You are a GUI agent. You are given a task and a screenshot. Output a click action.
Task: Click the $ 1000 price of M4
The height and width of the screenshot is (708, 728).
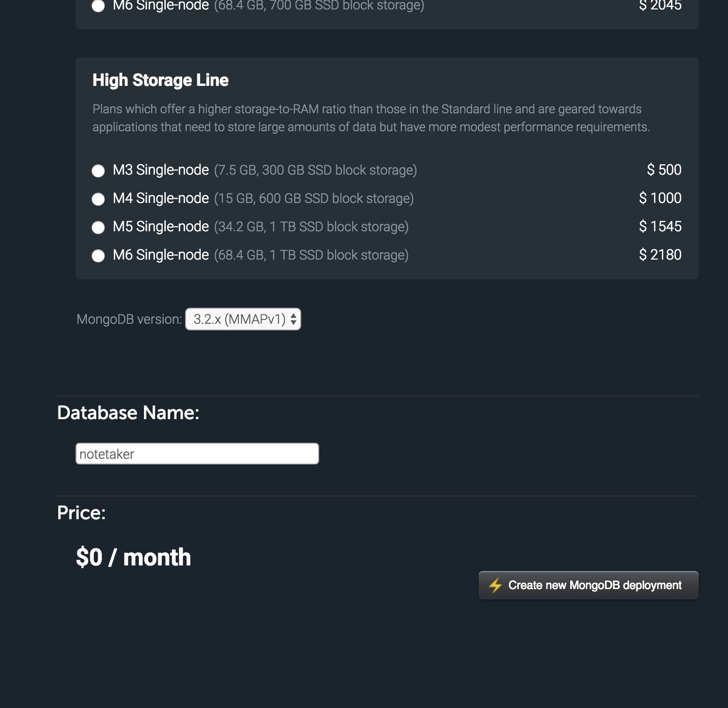[660, 198]
